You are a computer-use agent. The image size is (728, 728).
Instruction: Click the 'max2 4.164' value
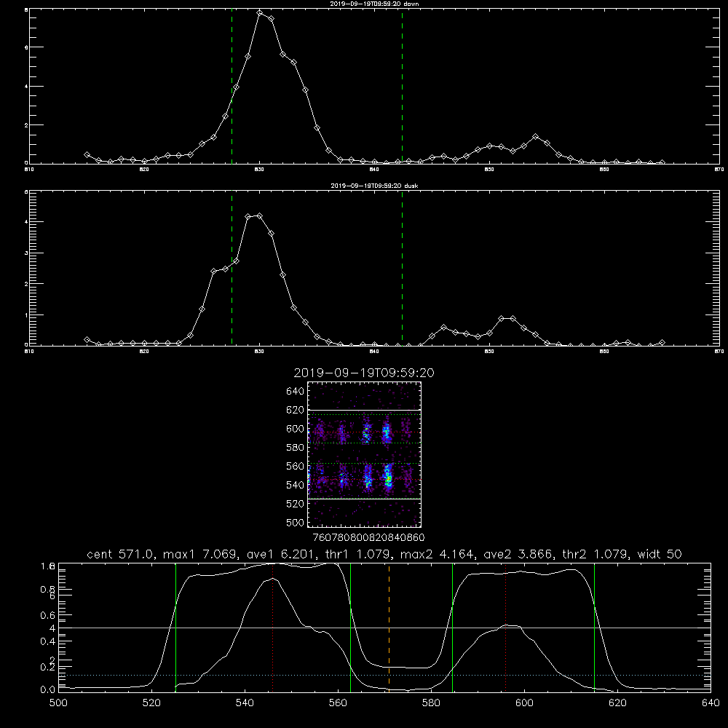(x=438, y=554)
